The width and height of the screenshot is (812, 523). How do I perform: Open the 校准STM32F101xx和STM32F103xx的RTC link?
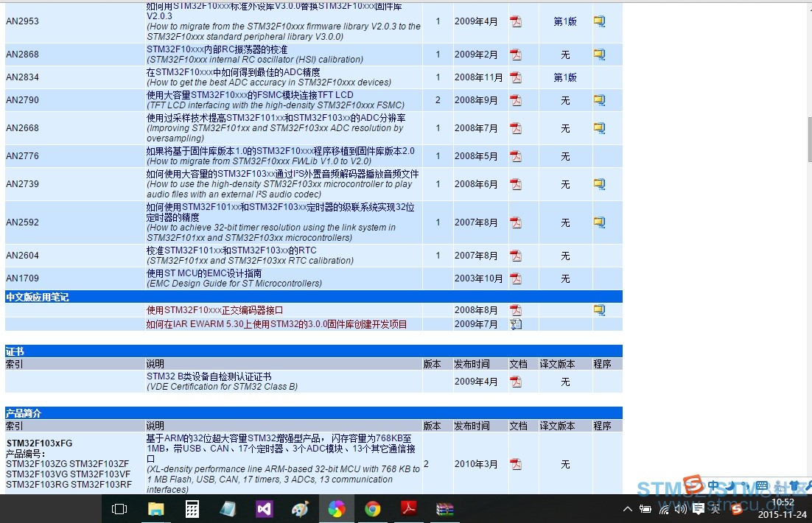coord(231,250)
